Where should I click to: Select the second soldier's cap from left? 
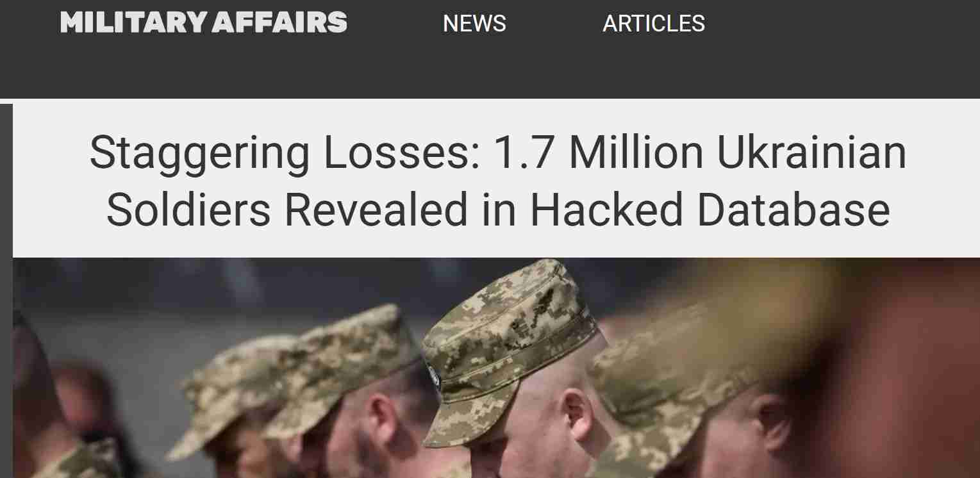point(340,368)
